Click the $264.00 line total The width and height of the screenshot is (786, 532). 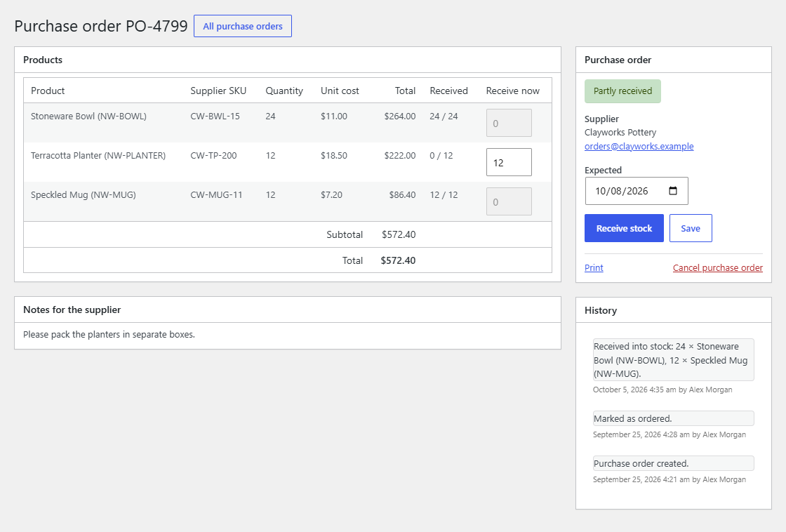click(400, 117)
